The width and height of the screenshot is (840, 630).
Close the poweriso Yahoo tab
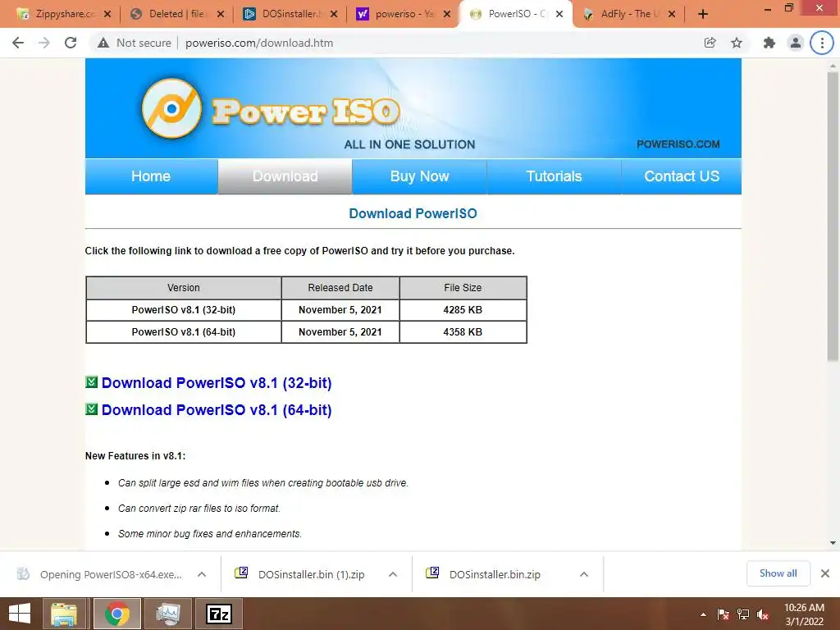pyautogui.click(x=447, y=15)
